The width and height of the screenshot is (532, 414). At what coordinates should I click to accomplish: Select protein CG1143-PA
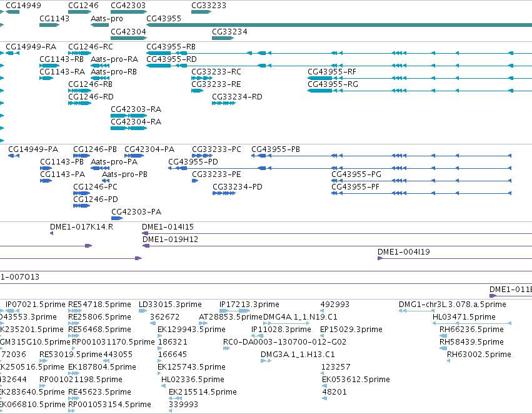63,174
